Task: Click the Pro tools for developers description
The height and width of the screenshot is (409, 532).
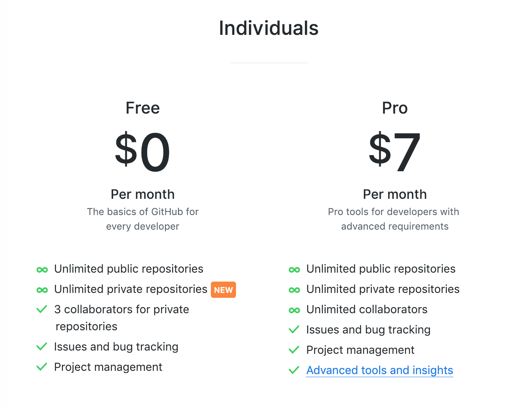Action: 394,219
